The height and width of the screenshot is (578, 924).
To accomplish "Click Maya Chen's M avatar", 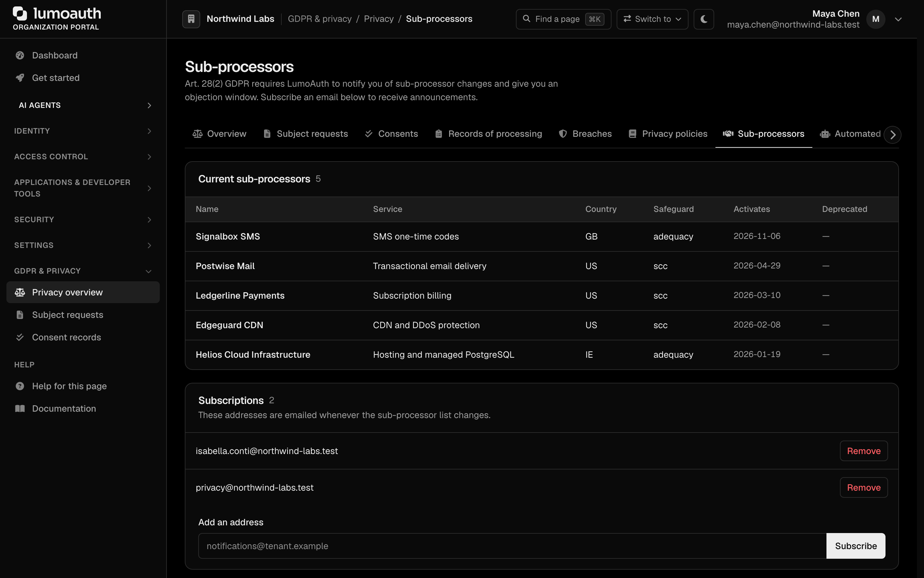I will pyautogui.click(x=876, y=19).
